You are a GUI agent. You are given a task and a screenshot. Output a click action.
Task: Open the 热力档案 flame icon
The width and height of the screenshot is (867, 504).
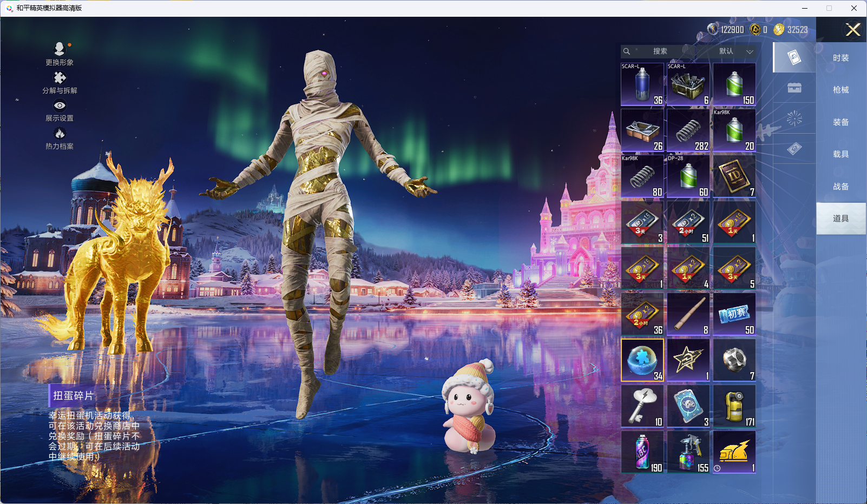(60, 134)
